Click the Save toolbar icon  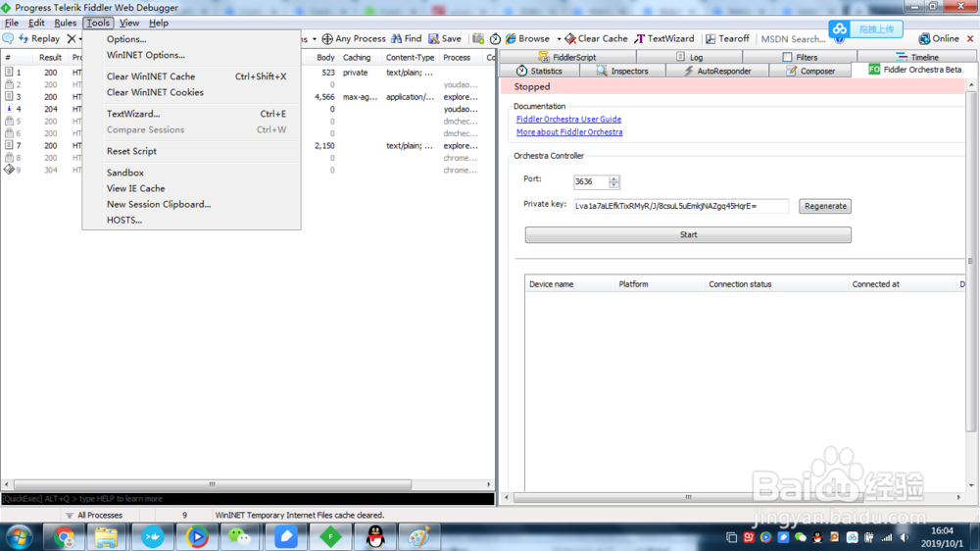click(x=434, y=39)
